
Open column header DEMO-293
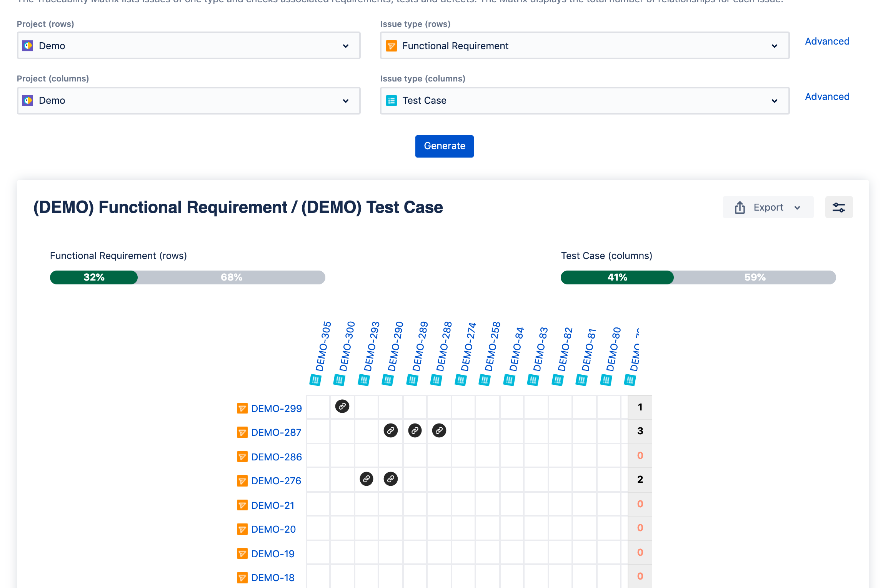pos(372,346)
